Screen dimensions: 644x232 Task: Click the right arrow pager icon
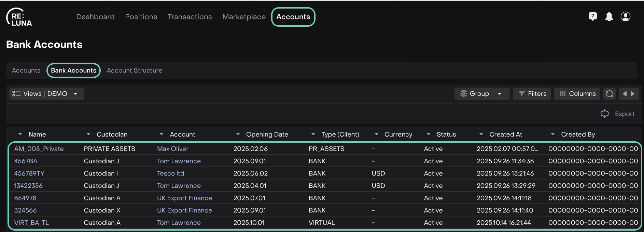coord(632,94)
